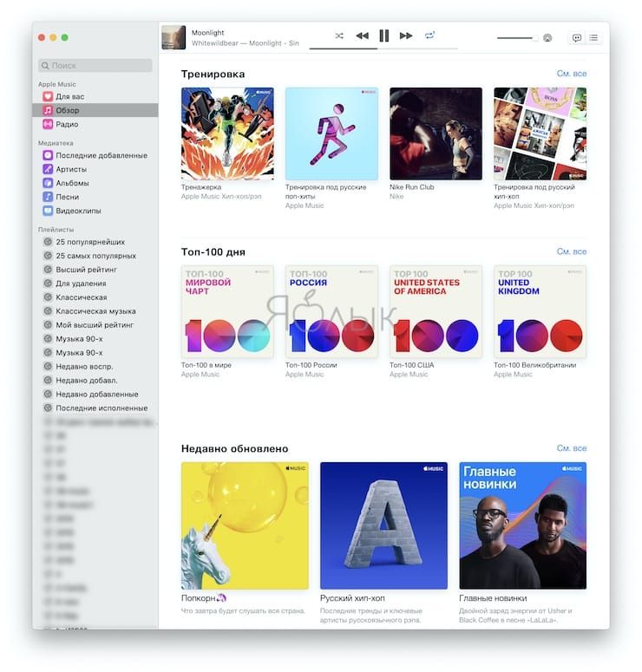The width and height of the screenshot is (642, 672).
Task: Click См. все for Тренировка
Action: [x=571, y=74]
